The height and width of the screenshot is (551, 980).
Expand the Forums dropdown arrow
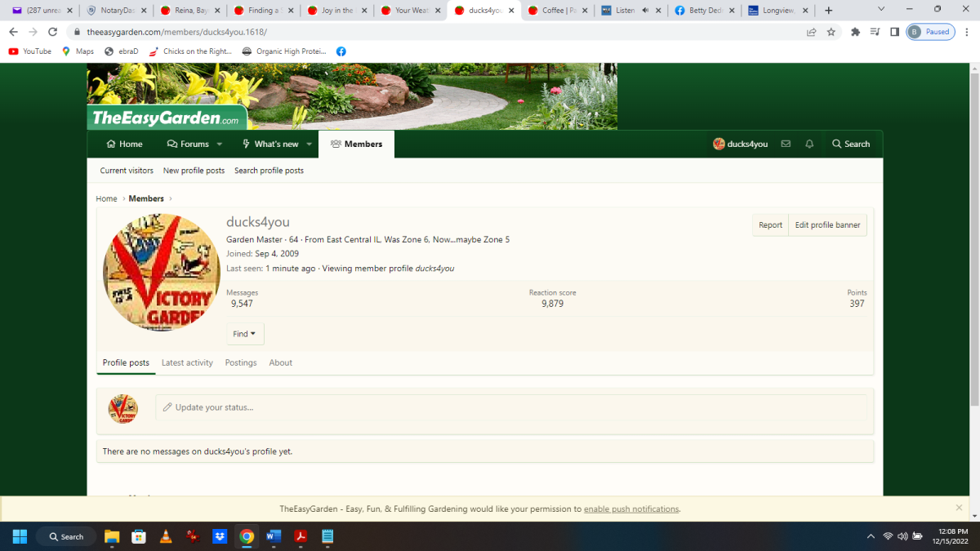(x=218, y=144)
